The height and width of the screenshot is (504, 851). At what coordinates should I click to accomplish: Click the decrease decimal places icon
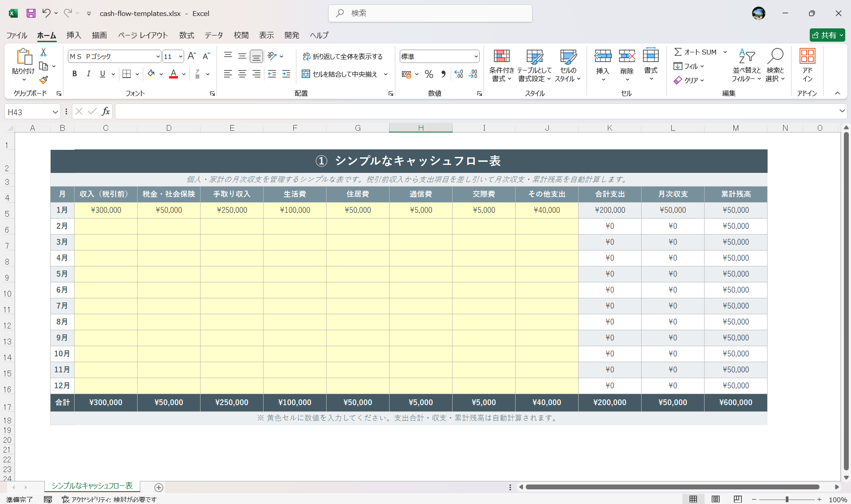(473, 74)
